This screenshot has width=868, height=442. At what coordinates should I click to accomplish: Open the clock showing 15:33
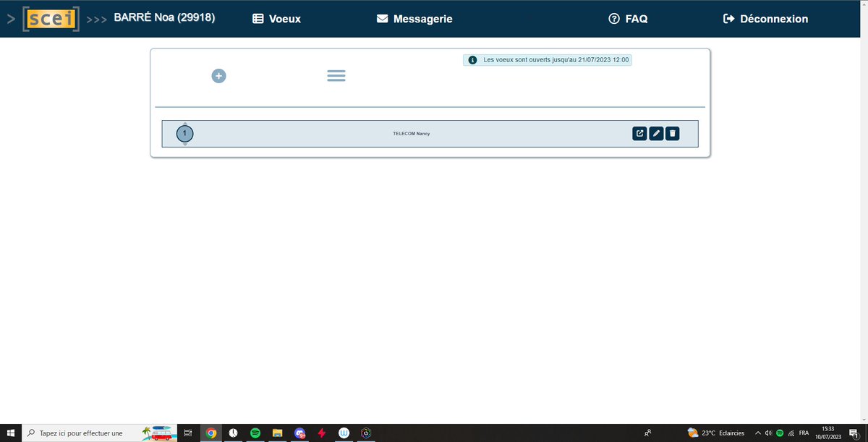827,433
